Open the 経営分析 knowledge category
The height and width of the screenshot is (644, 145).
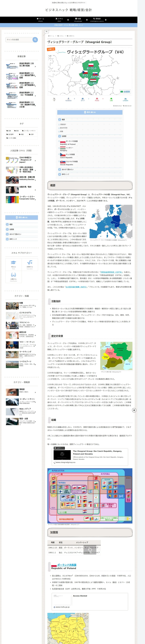(x=22, y=335)
